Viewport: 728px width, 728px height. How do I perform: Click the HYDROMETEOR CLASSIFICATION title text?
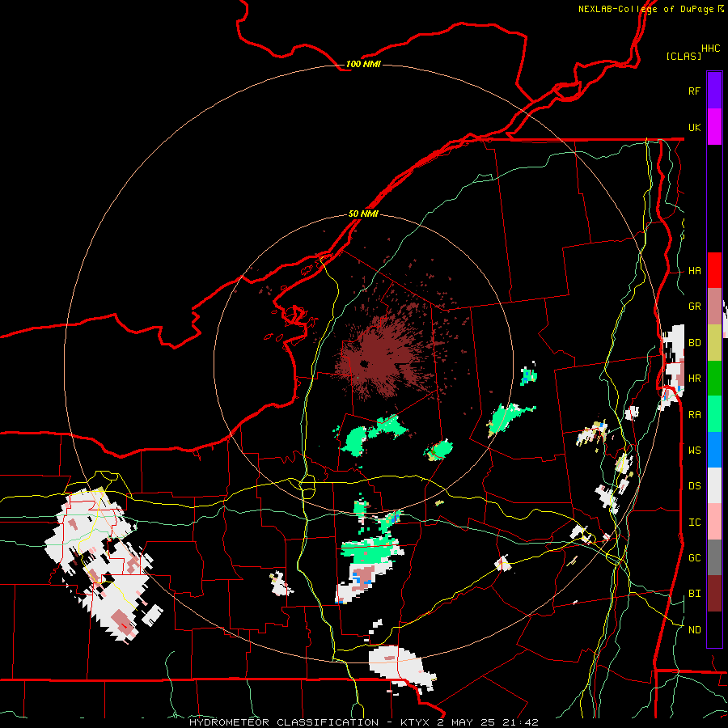click(x=284, y=722)
